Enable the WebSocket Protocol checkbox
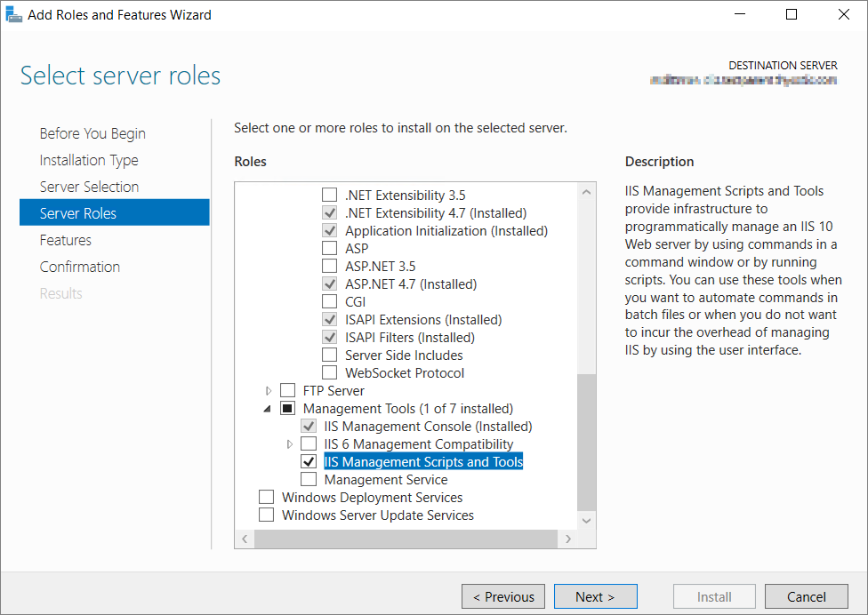 [330, 373]
